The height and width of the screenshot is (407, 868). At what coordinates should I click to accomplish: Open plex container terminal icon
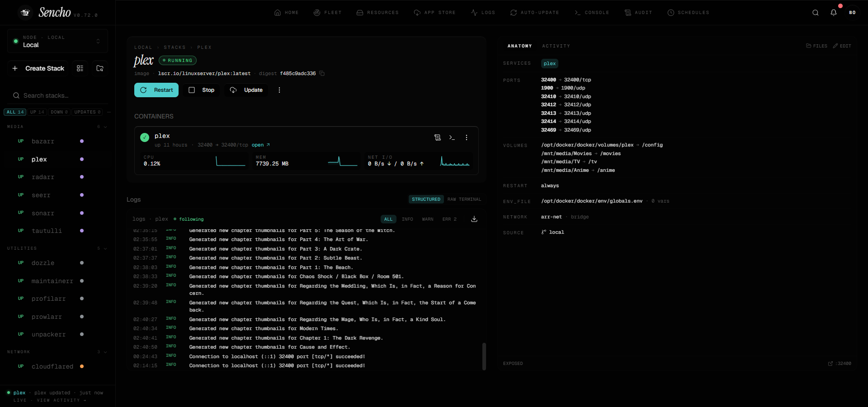pyautogui.click(x=452, y=137)
